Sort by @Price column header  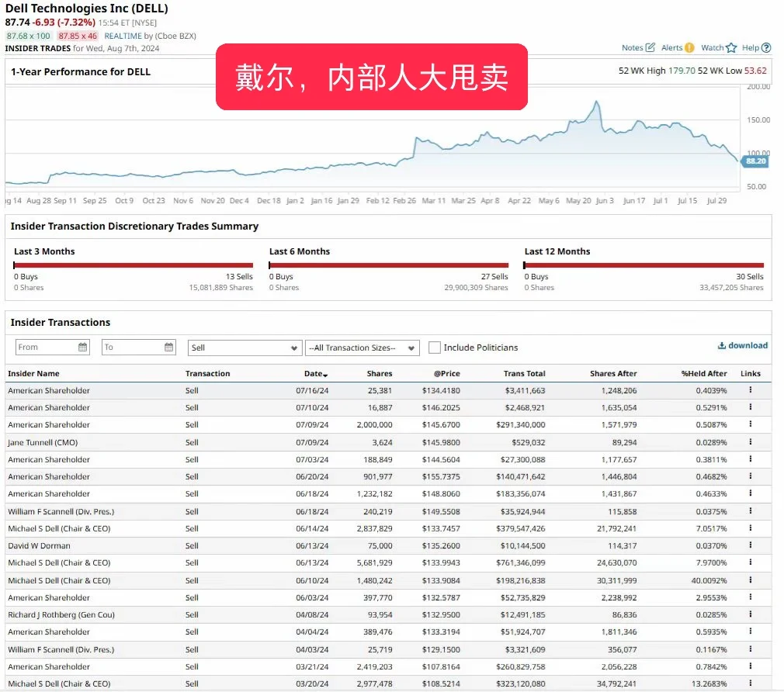pyautogui.click(x=447, y=373)
